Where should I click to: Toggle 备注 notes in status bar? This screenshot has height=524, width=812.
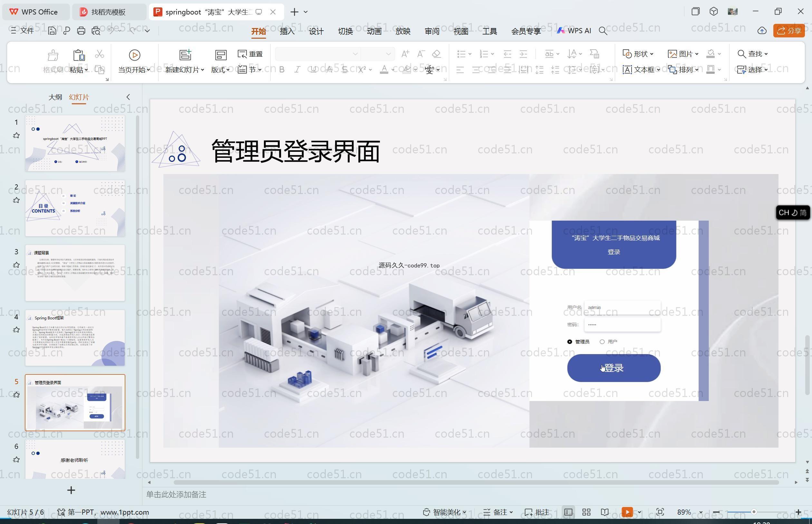point(498,512)
